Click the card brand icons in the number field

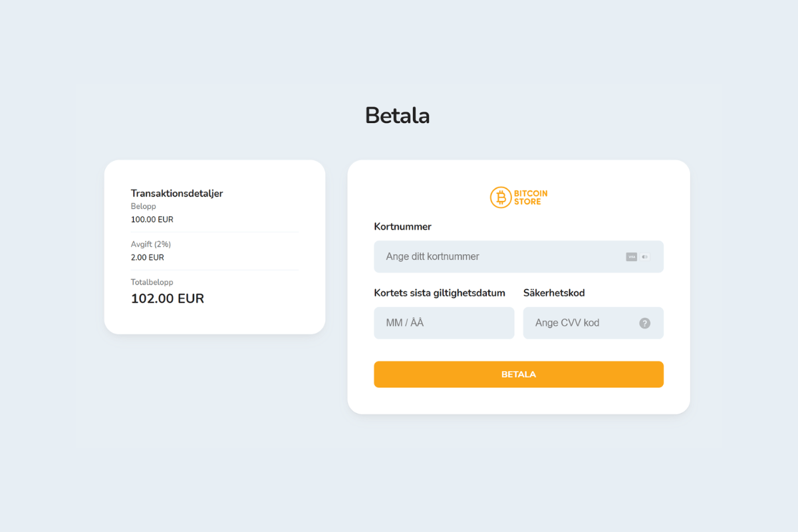point(637,257)
